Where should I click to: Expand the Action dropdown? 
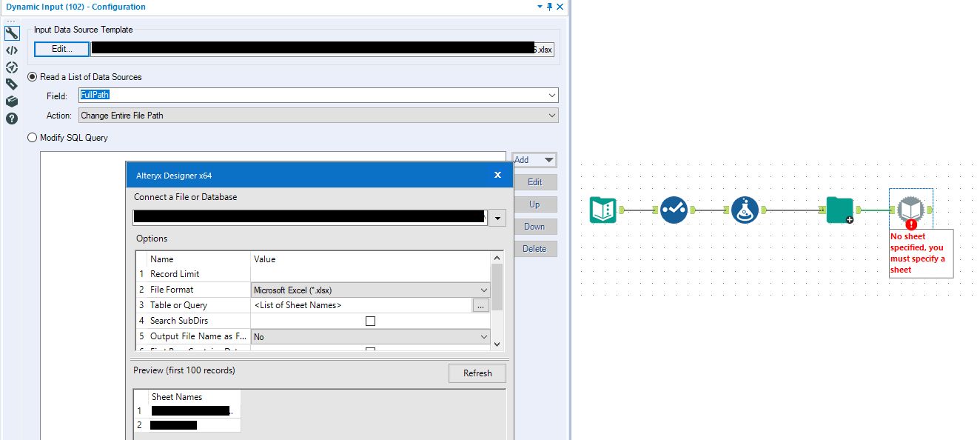[x=552, y=115]
